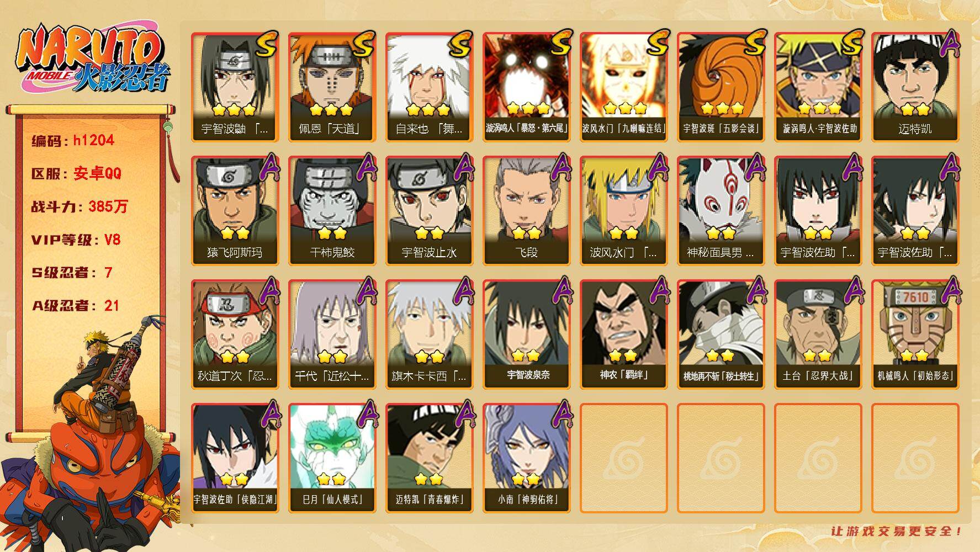Click the S rank badge on 自来也 card

click(x=460, y=44)
